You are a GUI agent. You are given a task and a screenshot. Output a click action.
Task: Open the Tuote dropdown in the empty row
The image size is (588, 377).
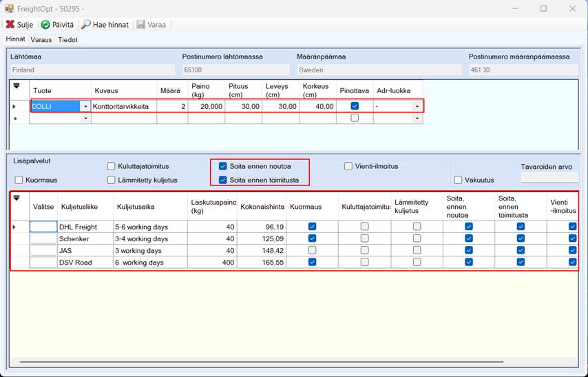point(85,119)
